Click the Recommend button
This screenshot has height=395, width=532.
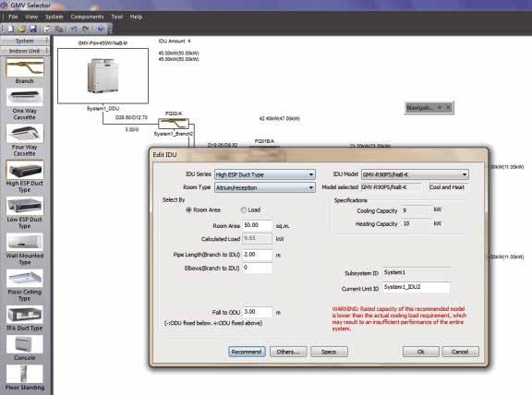point(247,352)
